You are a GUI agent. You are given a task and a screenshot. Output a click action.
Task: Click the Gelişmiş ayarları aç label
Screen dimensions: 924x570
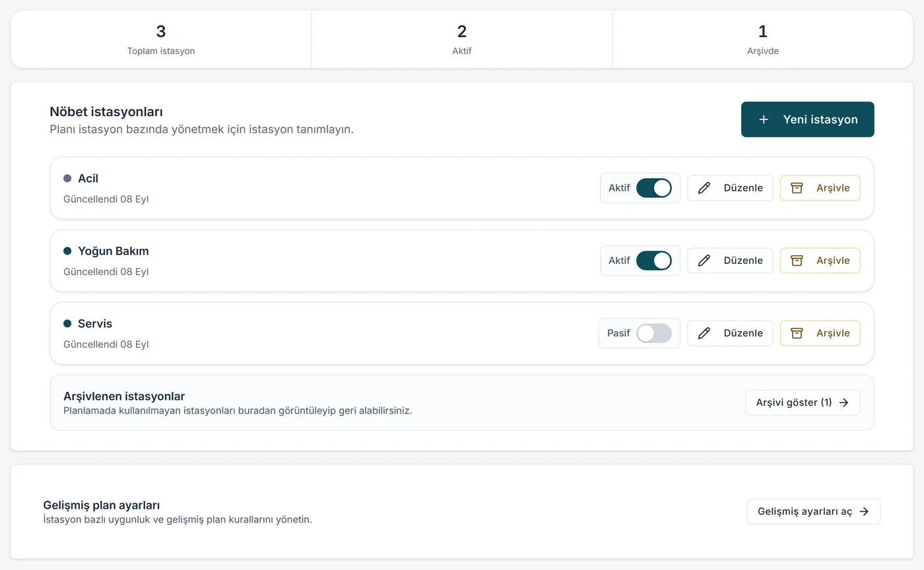click(805, 511)
